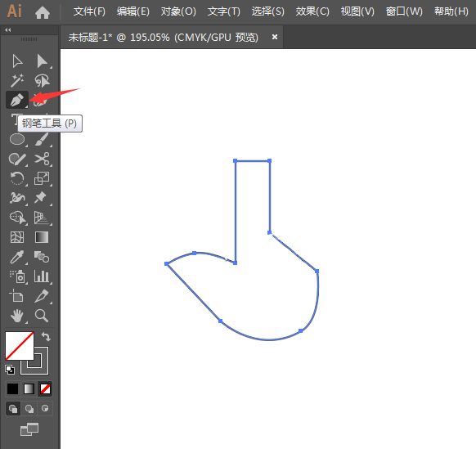This screenshot has height=449, width=476.
Task: Select the Zoom magnifier tool
Action: [42, 316]
